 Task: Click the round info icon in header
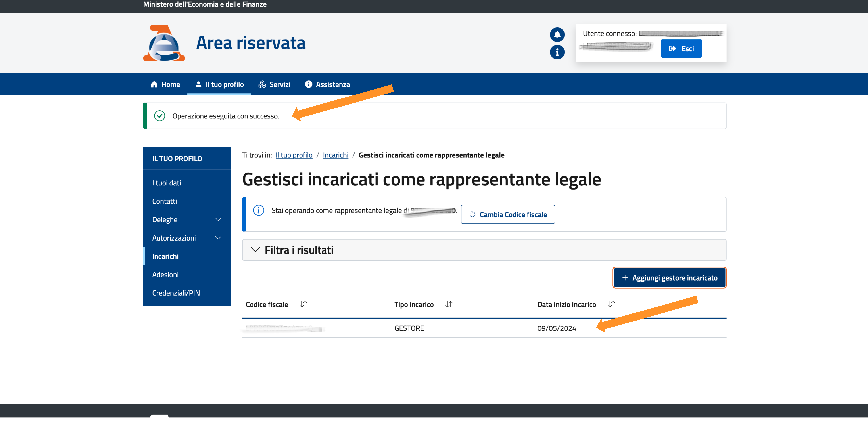click(557, 52)
